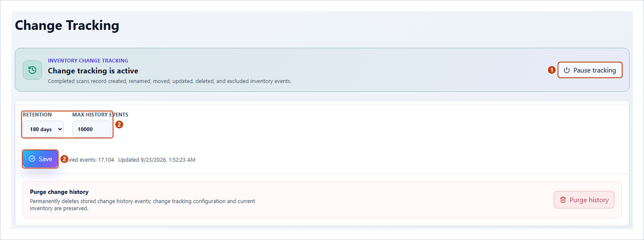Focus the Max History Events field
The height and width of the screenshot is (240, 644).
point(91,129)
